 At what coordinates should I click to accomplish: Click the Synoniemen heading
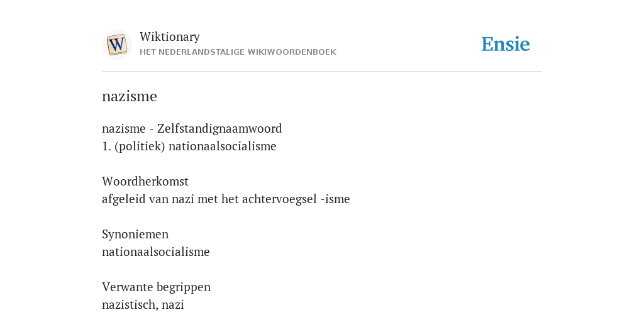coord(135,234)
